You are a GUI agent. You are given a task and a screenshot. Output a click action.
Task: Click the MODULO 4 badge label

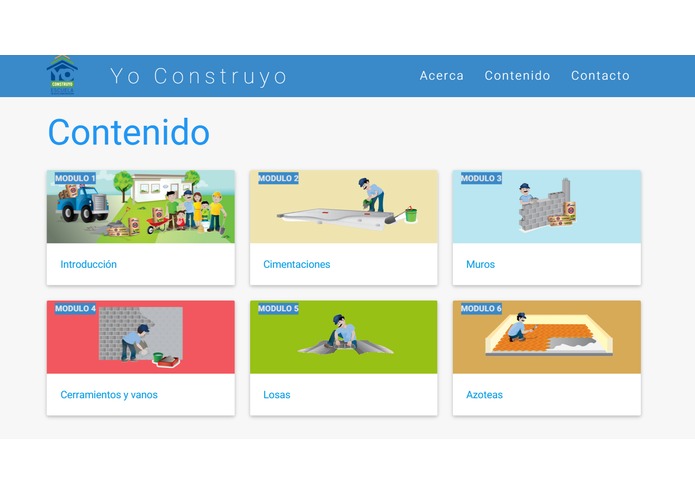click(x=75, y=308)
